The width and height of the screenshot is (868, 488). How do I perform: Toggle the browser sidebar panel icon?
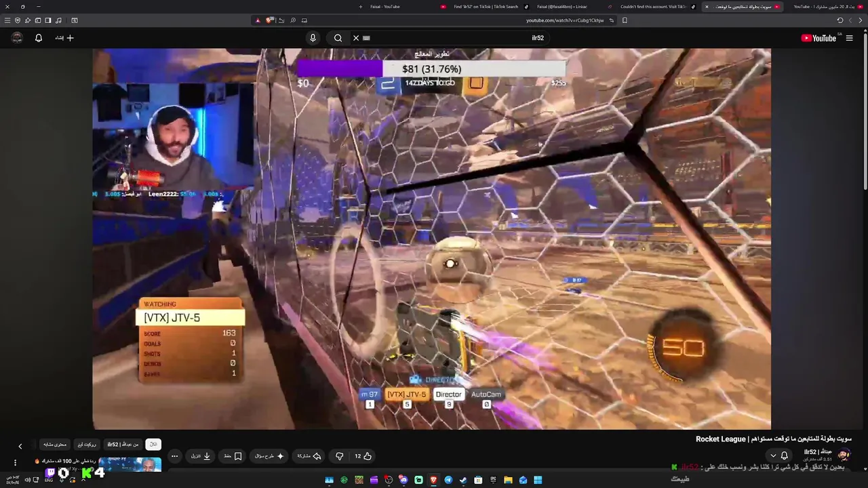[48, 20]
